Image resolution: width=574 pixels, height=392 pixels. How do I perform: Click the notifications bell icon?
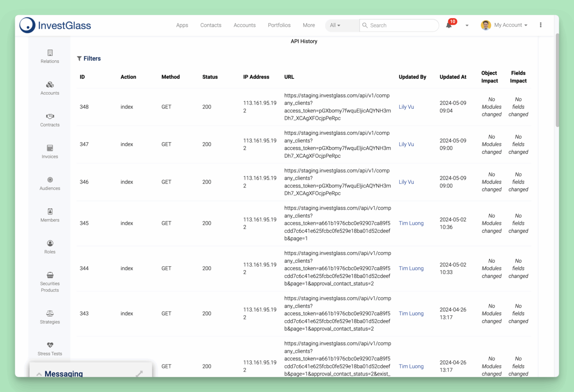[449, 25]
